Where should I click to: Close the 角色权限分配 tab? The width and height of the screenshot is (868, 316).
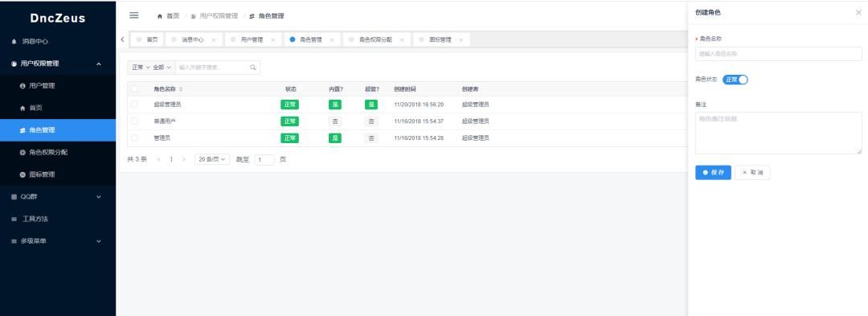tap(402, 40)
